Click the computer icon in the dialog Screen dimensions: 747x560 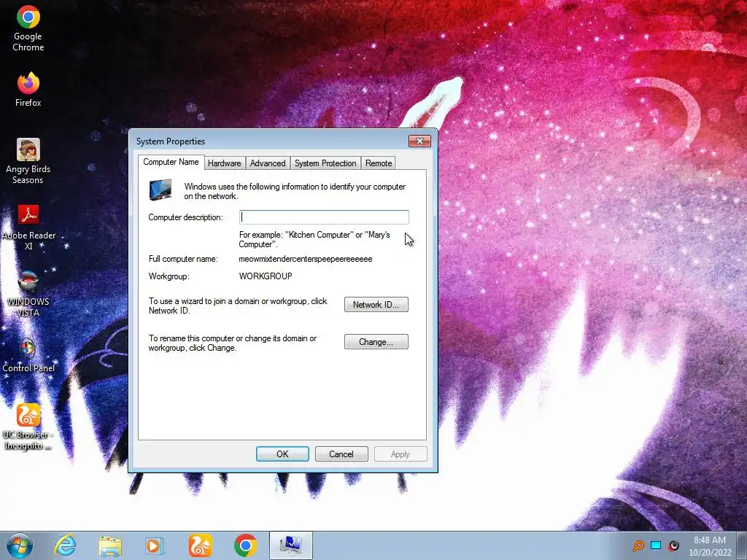[x=160, y=190]
